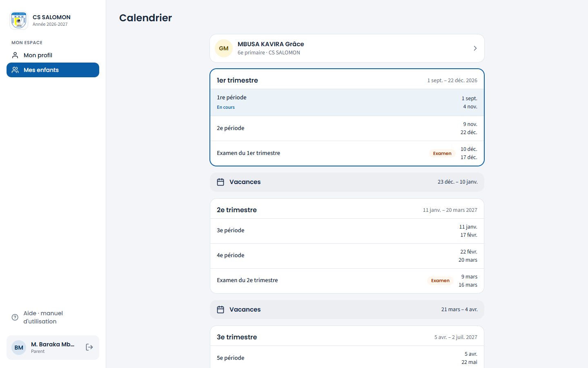Click the calendar icon of the 21 mars Vacances
Image resolution: width=588 pixels, height=368 pixels.
[x=220, y=310]
